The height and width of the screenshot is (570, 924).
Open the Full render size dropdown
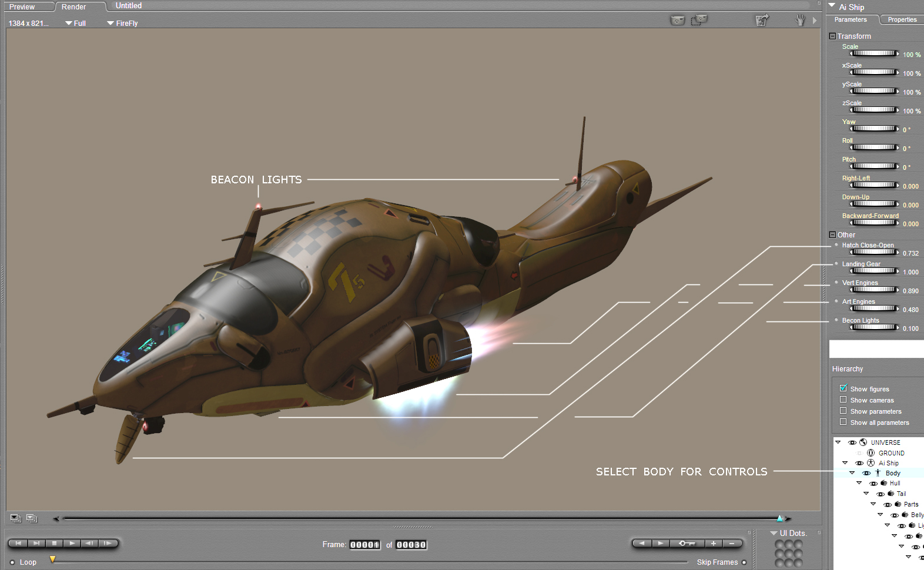[76, 24]
